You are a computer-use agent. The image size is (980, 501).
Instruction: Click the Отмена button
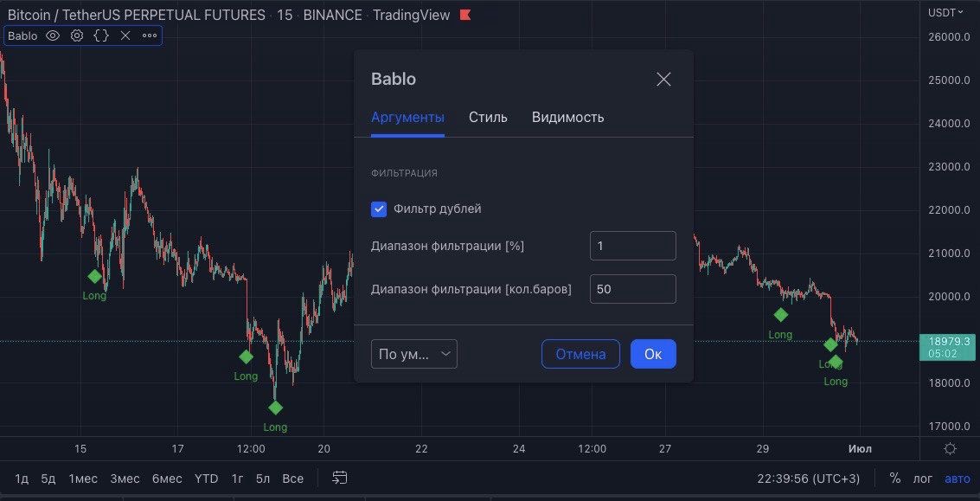pos(580,354)
